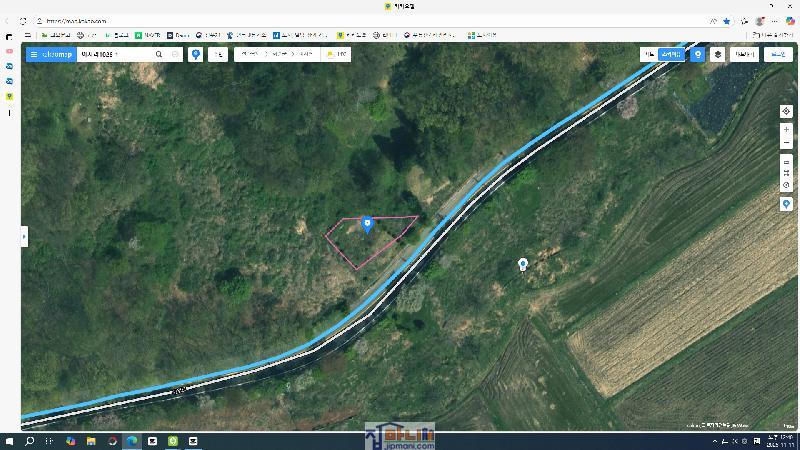Click the address search input field
The image size is (800, 450).
(x=125, y=54)
